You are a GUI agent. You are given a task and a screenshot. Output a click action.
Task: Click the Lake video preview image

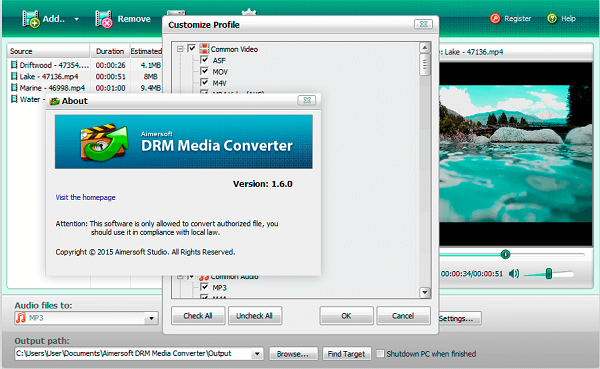click(x=516, y=154)
